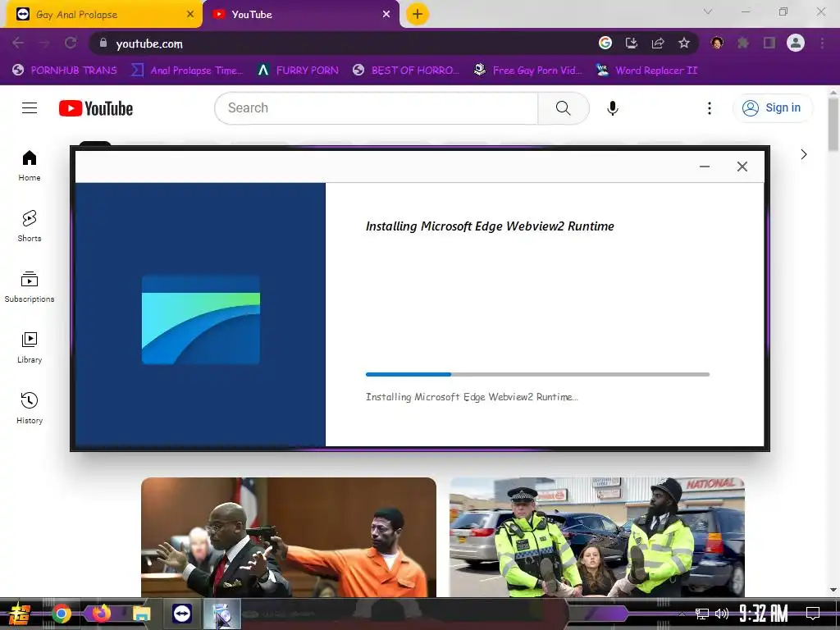Open Library in sidebar
840x630 pixels.
tap(30, 348)
